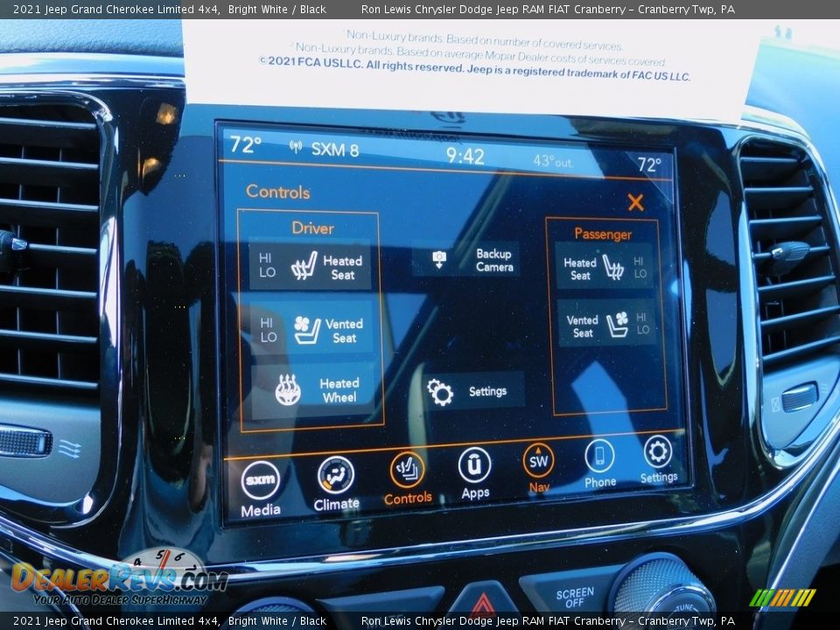Image resolution: width=840 pixels, height=630 pixels.
Task: Open bottom bar Settings gear icon
Action: pyautogui.click(x=658, y=452)
